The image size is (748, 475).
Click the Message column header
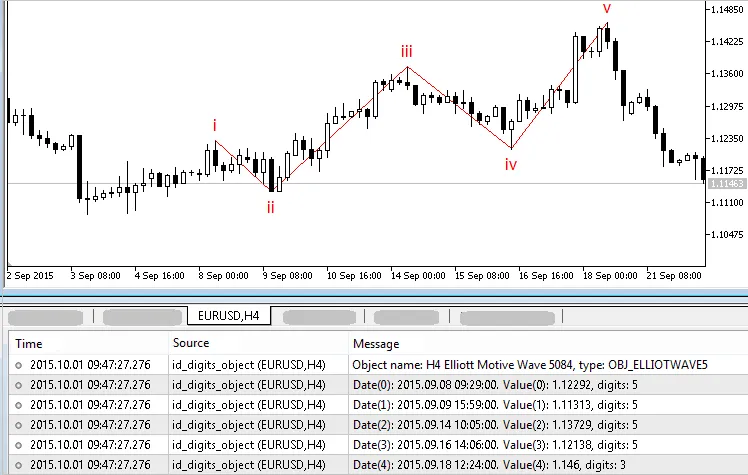click(x=376, y=344)
